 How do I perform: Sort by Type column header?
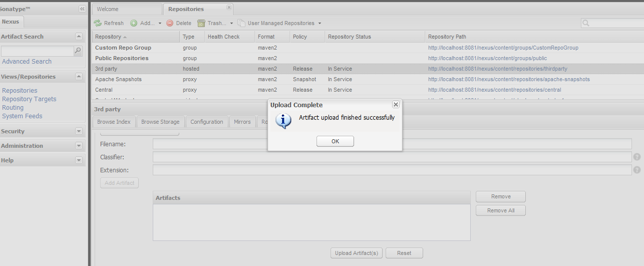(192, 37)
